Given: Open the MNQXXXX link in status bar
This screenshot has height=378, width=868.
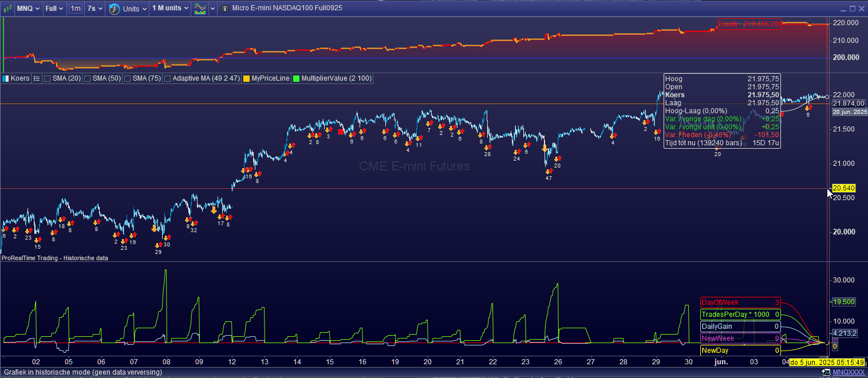Looking at the screenshot, I should pos(849,372).
